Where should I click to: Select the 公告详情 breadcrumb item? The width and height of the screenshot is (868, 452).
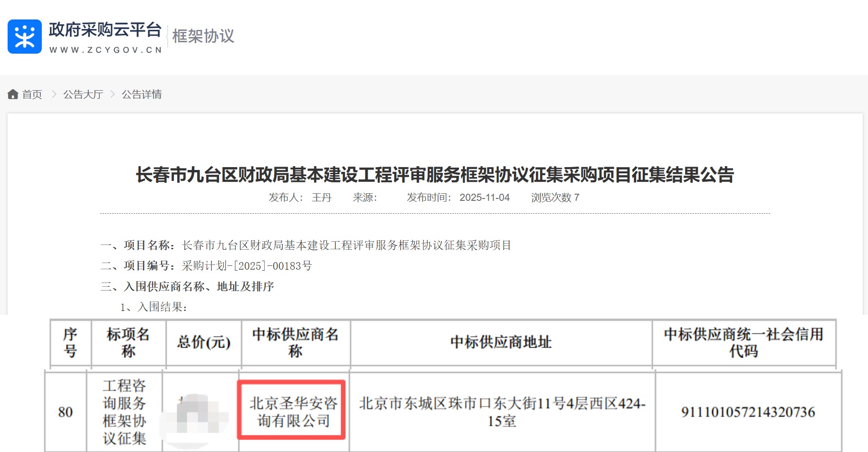pos(142,94)
